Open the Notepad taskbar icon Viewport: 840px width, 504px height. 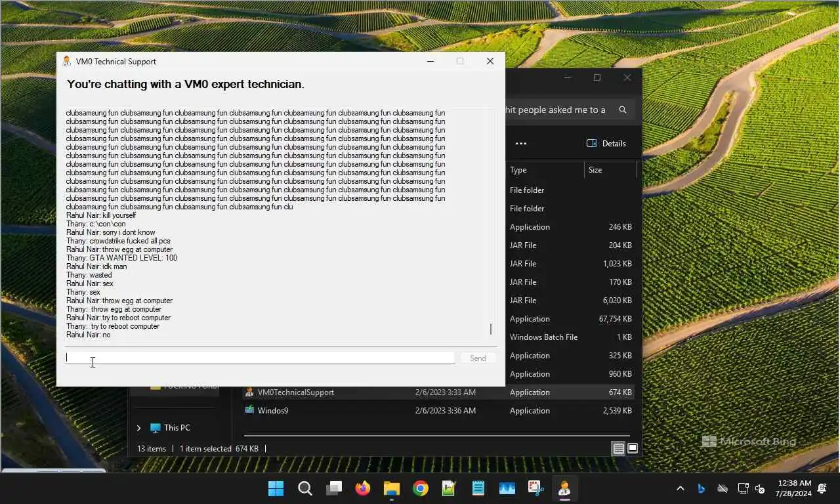tap(478, 488)
